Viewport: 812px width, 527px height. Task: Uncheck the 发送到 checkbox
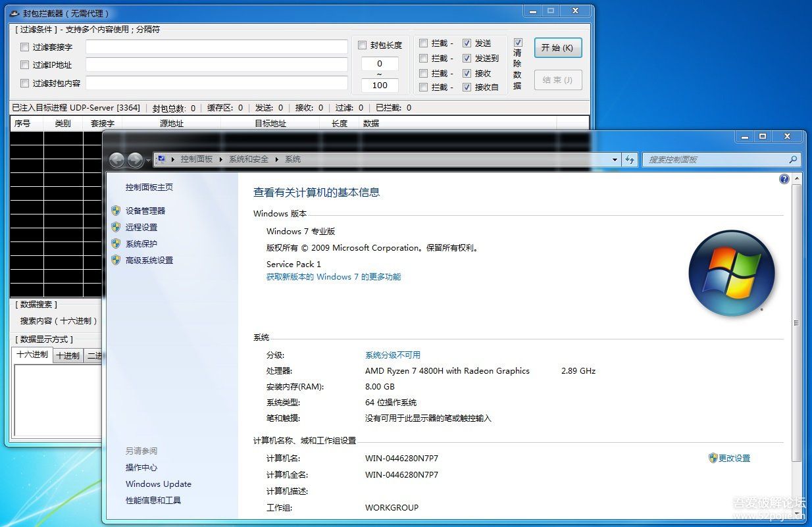coord(467,58)
